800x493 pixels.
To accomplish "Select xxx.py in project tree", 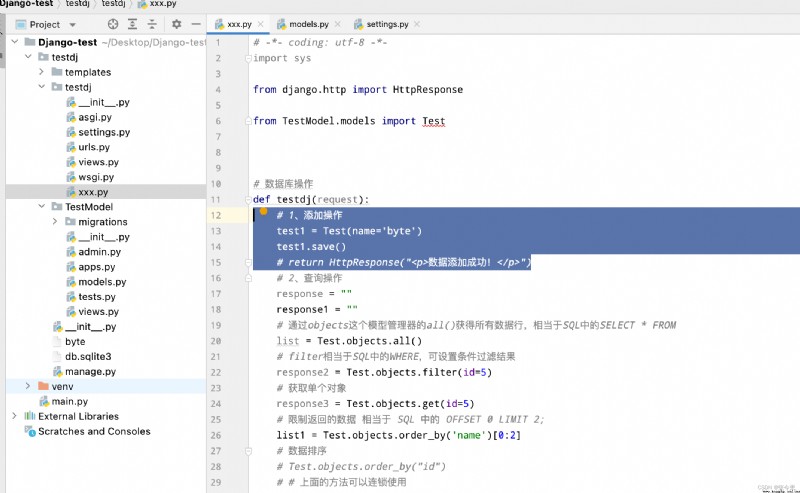I will pyautogui.click(x=93, y=192).
